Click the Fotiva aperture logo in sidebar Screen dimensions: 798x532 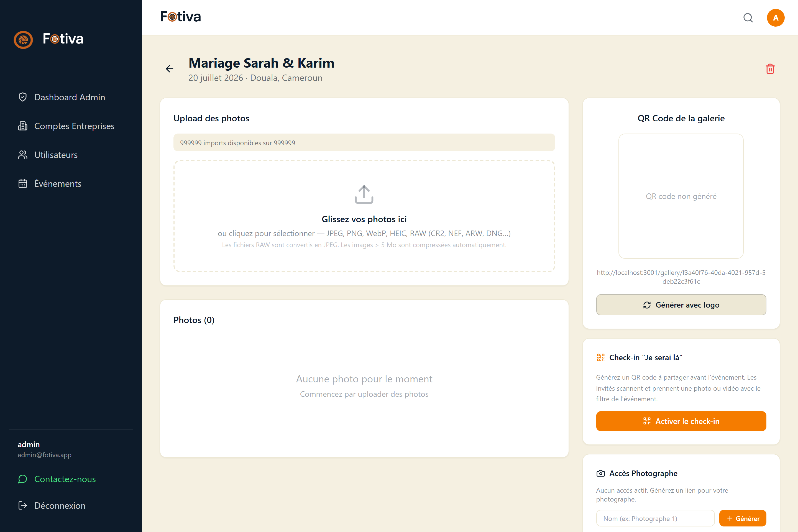[x=23, y=40]
